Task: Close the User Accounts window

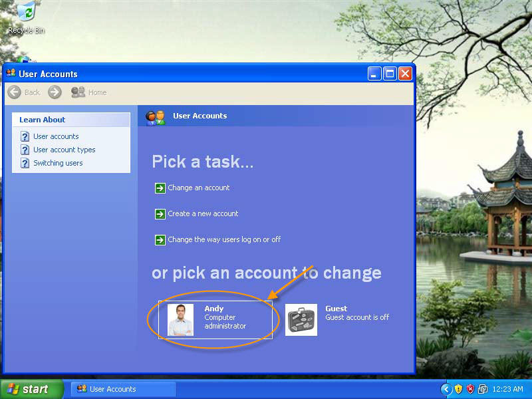Action: pos(406,73)
